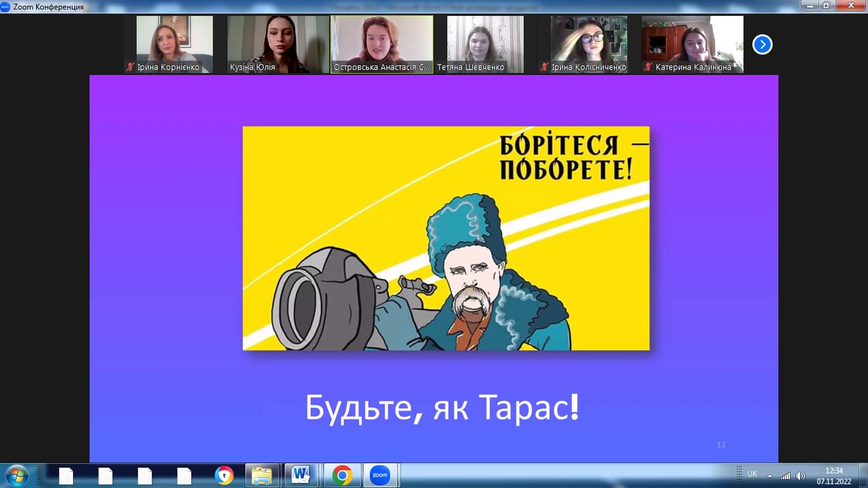The image size is (868, 488).
Task: Open Microsoft Word from the taskbar
Action: click(x=301, y=475)
